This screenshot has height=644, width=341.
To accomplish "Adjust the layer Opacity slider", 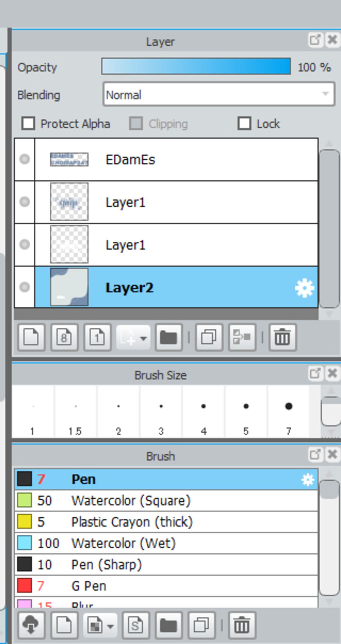I will pos(196,66).
